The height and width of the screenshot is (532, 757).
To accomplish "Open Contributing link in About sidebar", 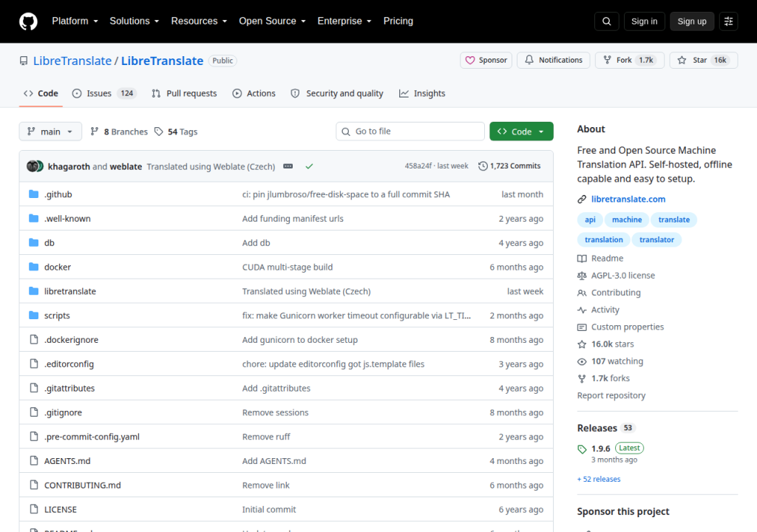I will [609, 293].
